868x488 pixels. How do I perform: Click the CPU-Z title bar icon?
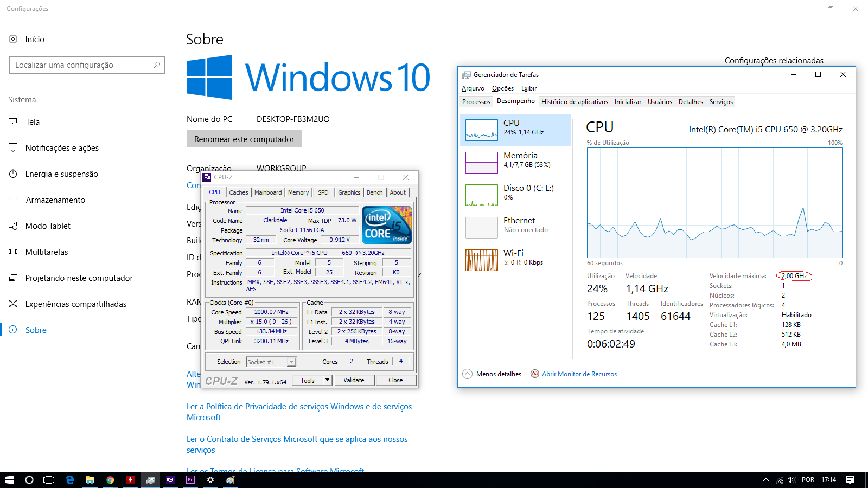point(207,177)
